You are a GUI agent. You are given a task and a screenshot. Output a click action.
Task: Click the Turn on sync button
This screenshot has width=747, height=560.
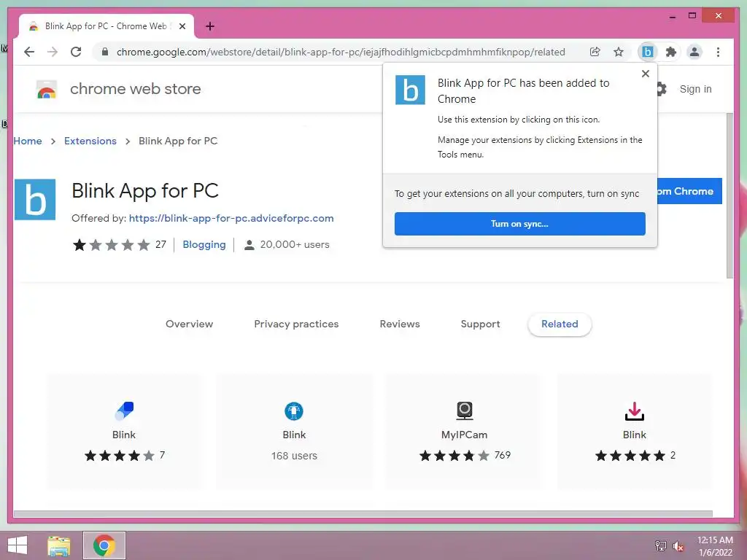(519, 224)
